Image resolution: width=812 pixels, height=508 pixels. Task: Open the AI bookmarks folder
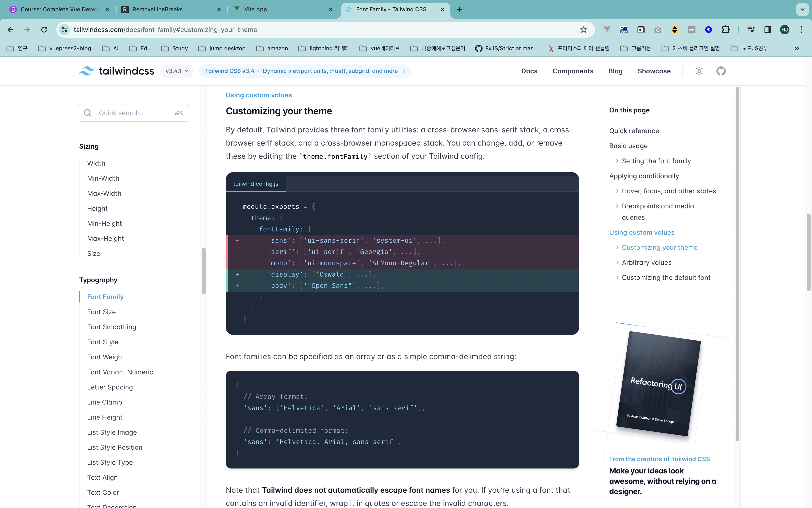pos(110,48)
